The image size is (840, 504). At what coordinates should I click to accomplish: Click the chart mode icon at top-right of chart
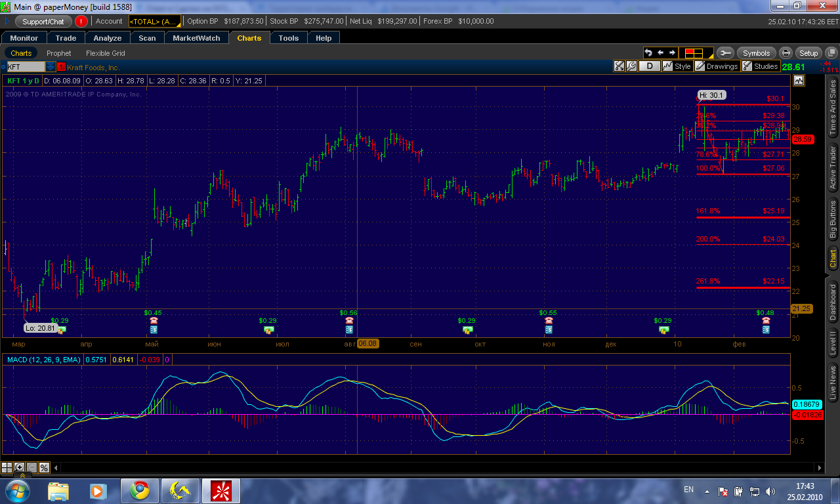point(799,81)
